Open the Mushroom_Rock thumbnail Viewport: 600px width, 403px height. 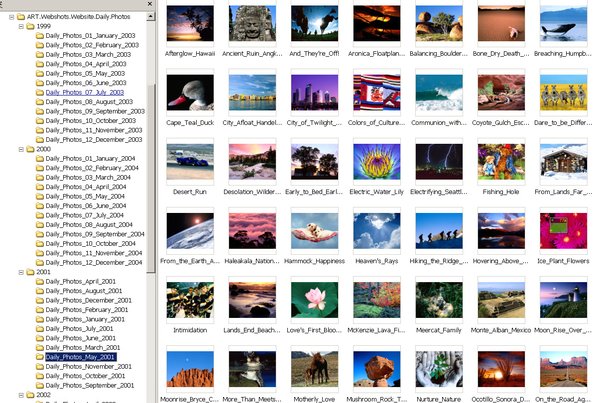point(377,368)
